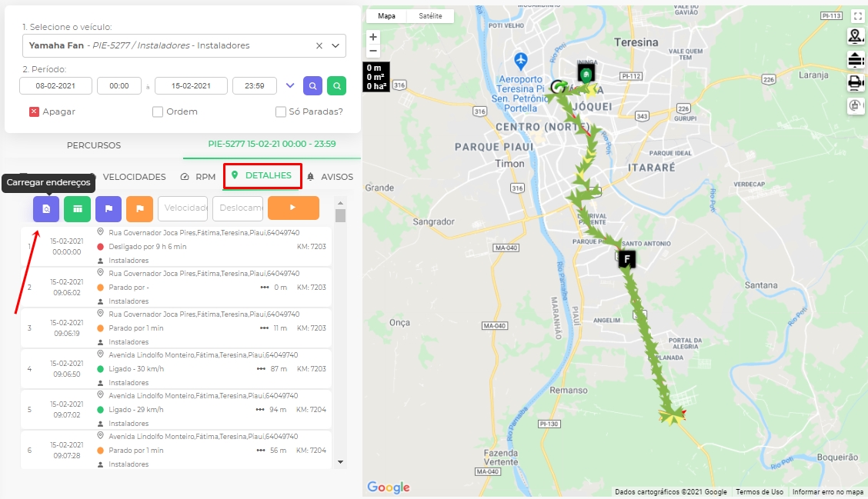
Task: Click the details list scrollbar thumb
Action: click(x=340, y=215)
